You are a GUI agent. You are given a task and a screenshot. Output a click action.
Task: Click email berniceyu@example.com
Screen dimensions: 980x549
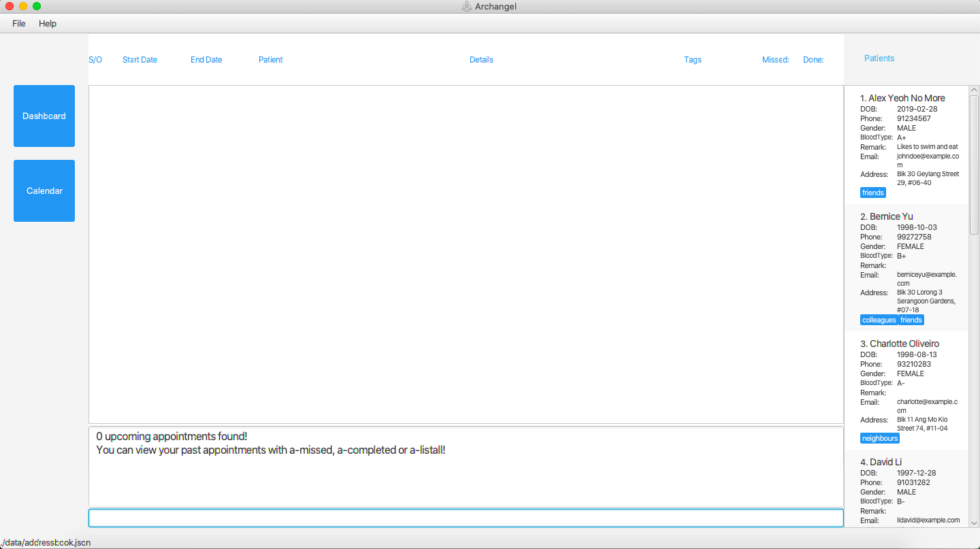coord(928,279)
